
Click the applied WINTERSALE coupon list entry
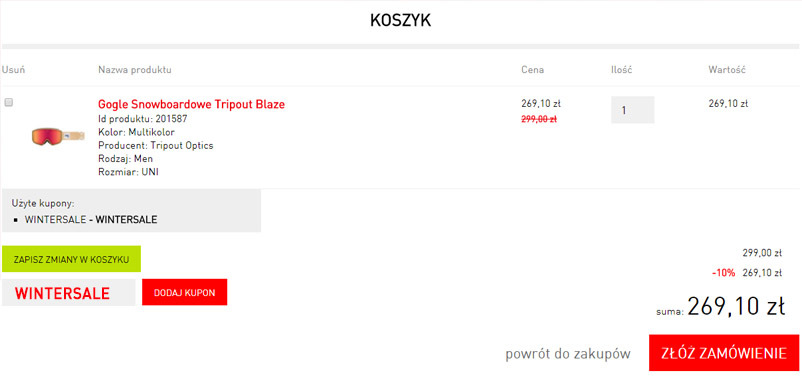(x=91, y=220)
